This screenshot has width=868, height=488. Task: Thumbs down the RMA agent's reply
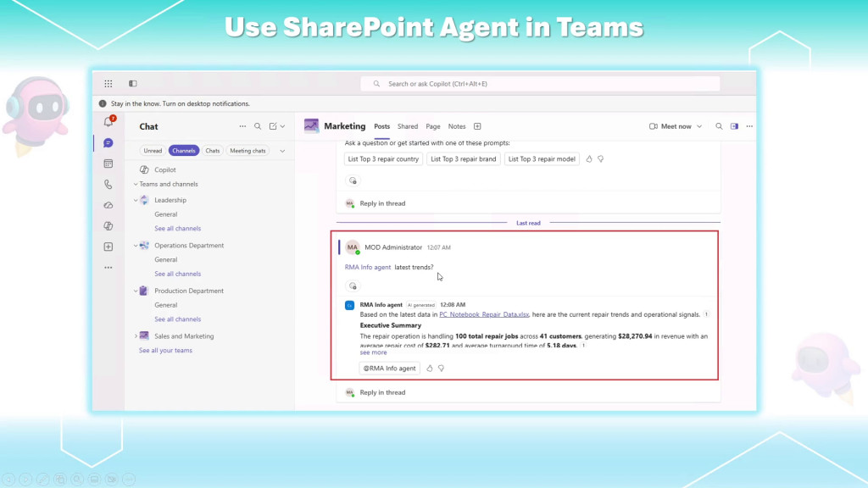pyautogui.click(x=441, y=368)
